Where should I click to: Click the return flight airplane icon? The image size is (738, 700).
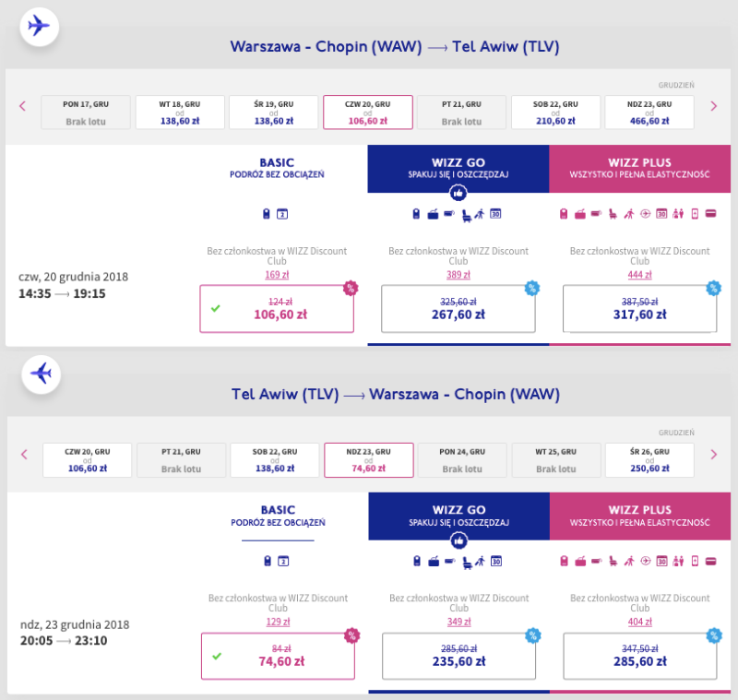tap(41, 374)
